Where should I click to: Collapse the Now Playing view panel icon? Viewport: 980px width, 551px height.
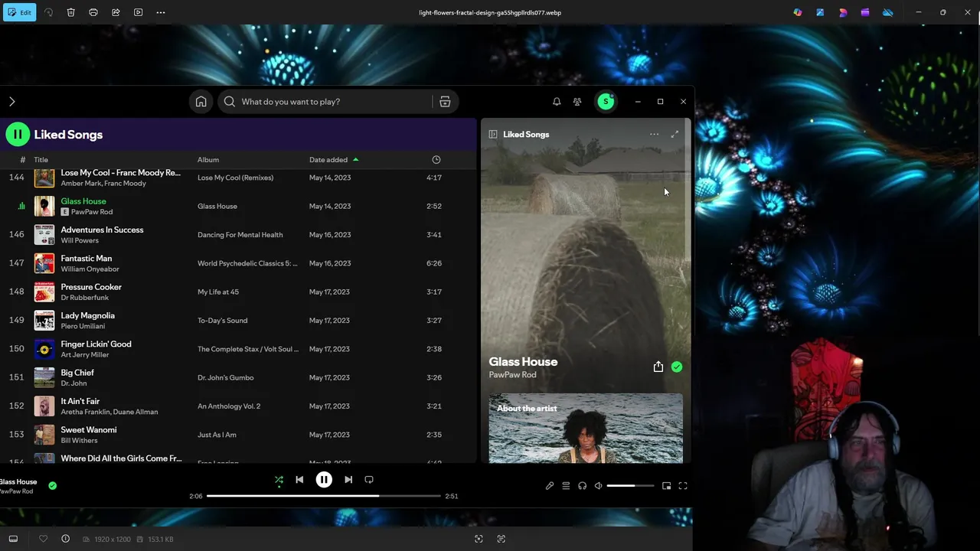coord(493,135)
